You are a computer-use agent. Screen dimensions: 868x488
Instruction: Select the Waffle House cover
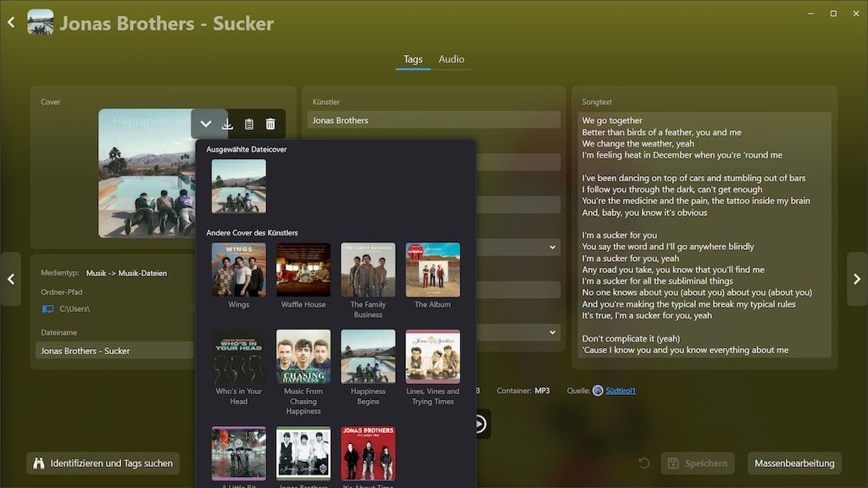coord(303,270)
